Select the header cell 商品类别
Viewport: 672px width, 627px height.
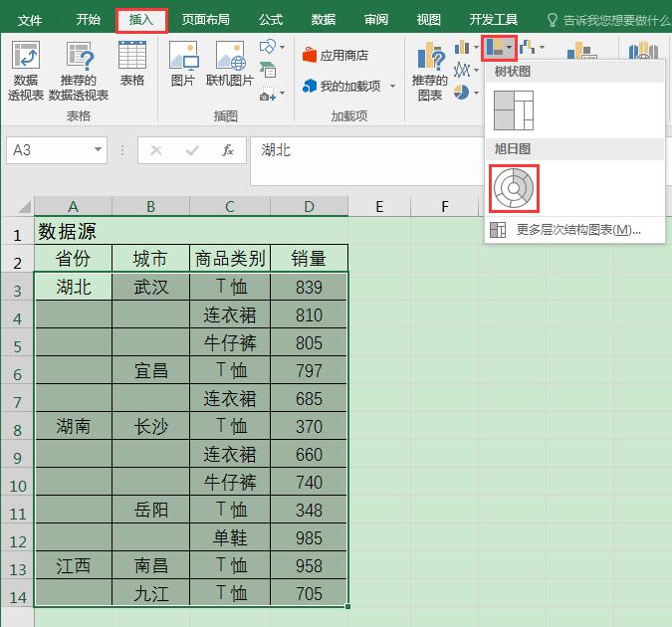coord(230,259)
